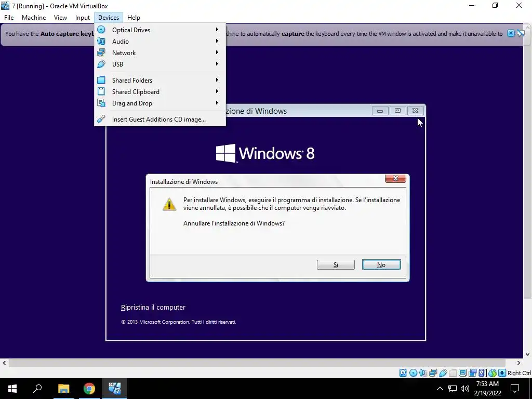Screen dimensions: 532x399
Task: Click the horizontal scrollbar of VM view
Action: click(257, 363)
